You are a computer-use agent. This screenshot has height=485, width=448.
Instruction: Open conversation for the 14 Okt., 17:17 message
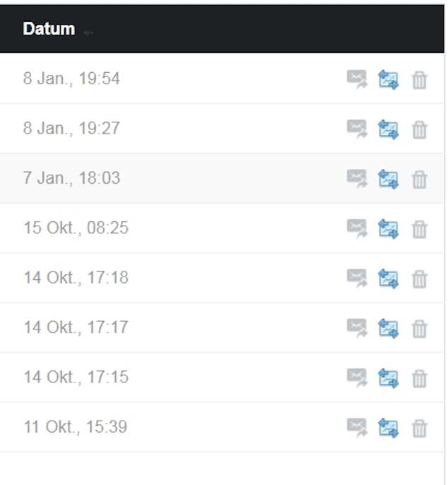[388, 328]
